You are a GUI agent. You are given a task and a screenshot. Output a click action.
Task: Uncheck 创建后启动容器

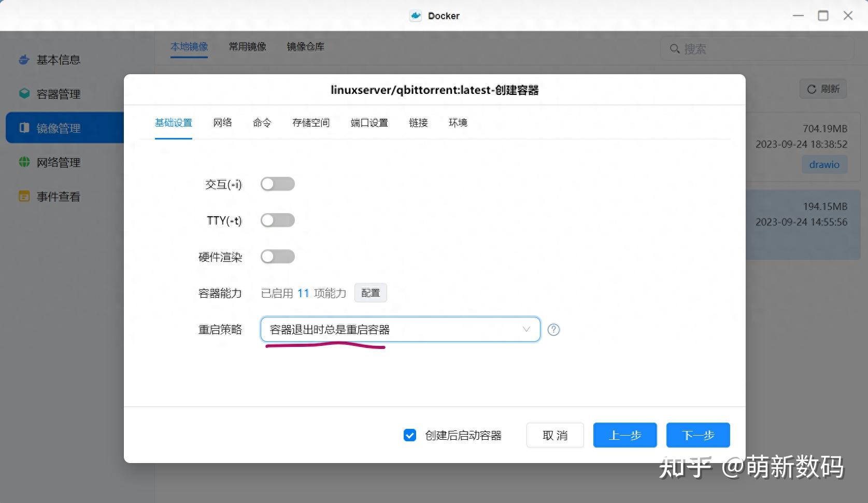(x=410, y=435)
